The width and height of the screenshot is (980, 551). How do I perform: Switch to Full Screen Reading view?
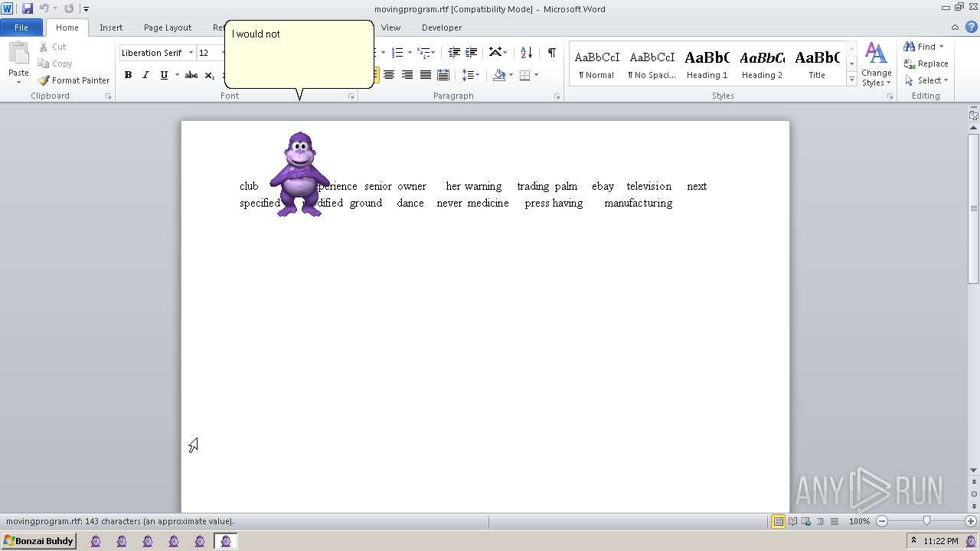(x=792, y=521)
